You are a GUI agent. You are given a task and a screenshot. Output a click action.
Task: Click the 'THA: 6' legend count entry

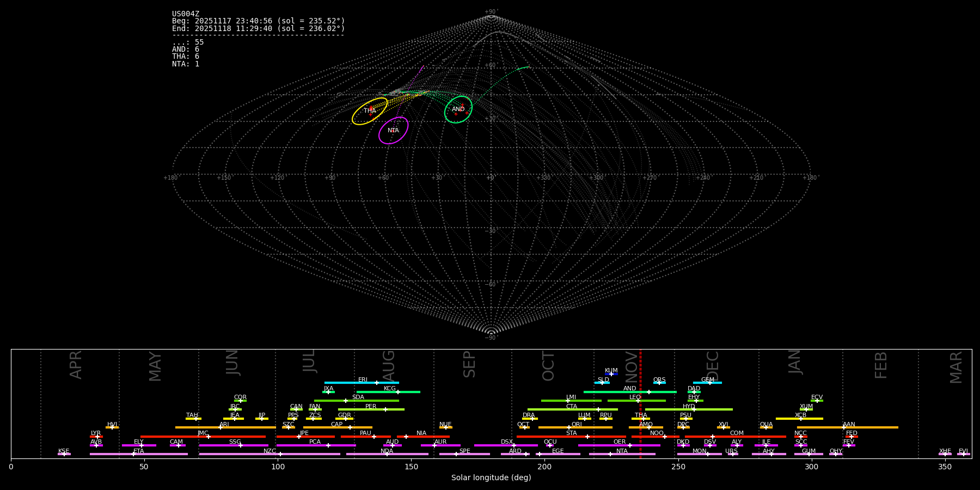[186, 57]
